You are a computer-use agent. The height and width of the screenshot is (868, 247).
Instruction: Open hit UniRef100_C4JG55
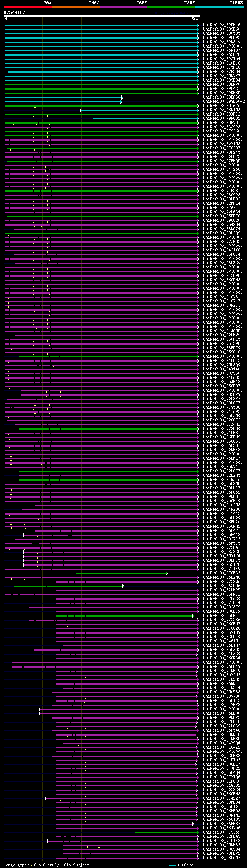click(x=222, y=331)
